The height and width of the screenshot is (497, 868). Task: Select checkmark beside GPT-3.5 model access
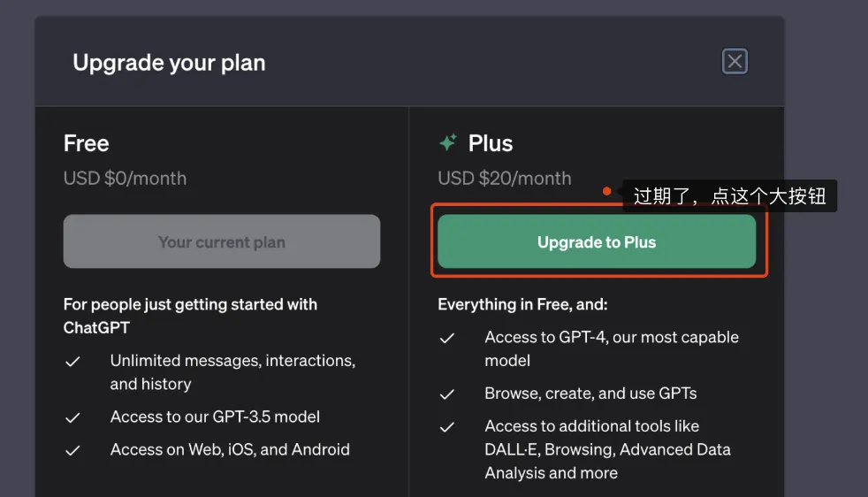pos(73,417)
